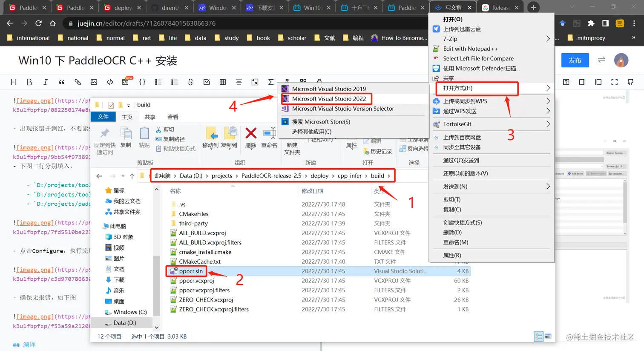
Task: Insert a math formula with sigma icon
Action: coord(271,82)
